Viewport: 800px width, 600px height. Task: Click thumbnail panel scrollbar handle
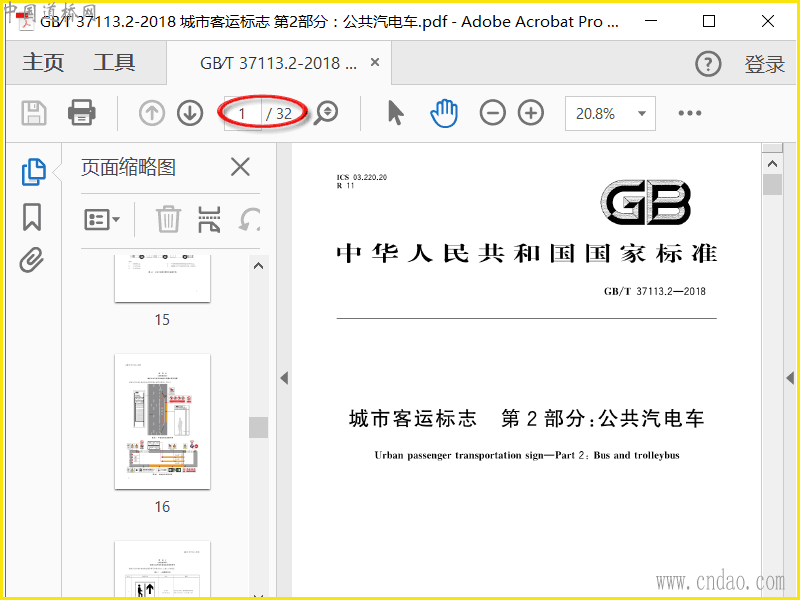pos(259,428)
